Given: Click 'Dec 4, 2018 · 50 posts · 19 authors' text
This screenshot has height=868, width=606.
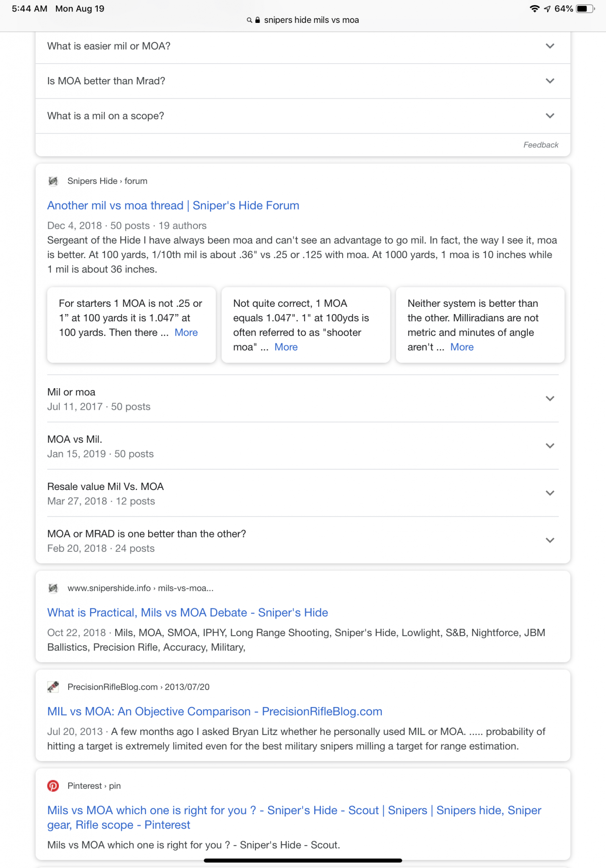Looking at the screenshot, I should pyautogui.click(x=127, y=225).
